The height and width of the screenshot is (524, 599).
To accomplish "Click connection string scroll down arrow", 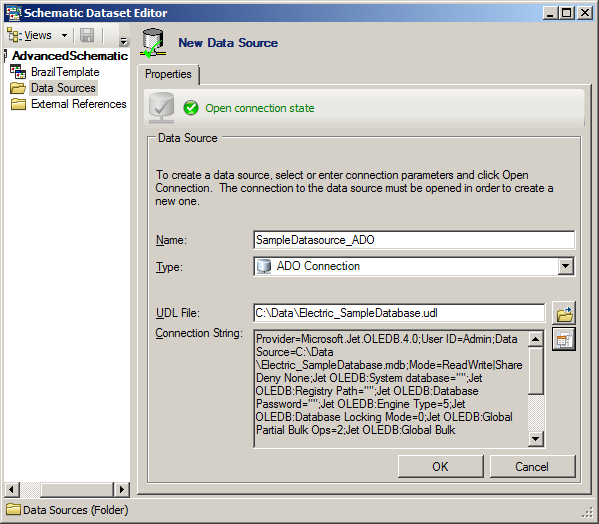I will pos(536,439).
